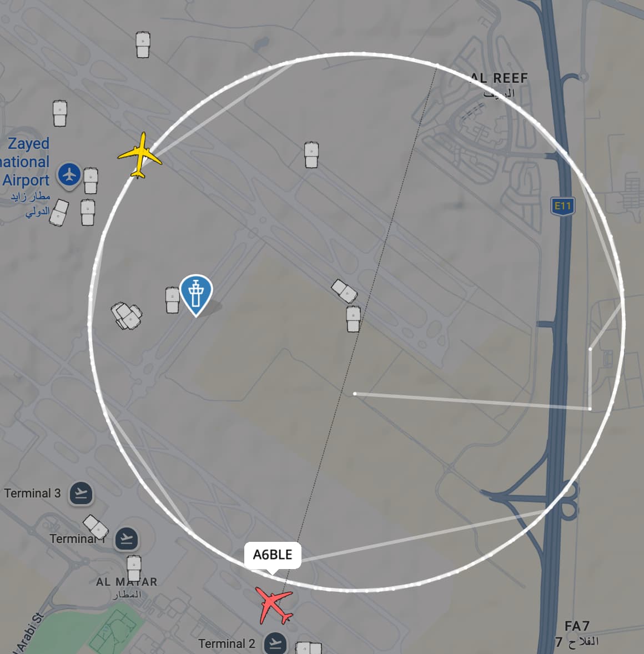Open the Zayed International Airport marker

pyautogui.click(x=69, y=175)
